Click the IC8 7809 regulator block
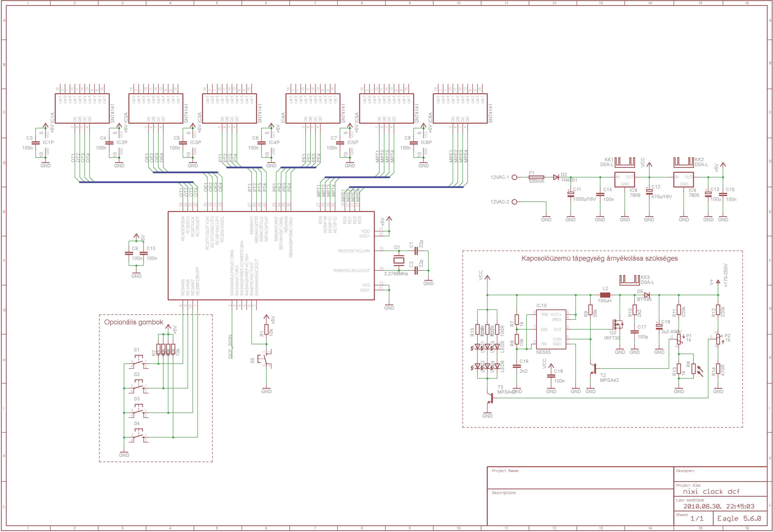 click(624, 180)
